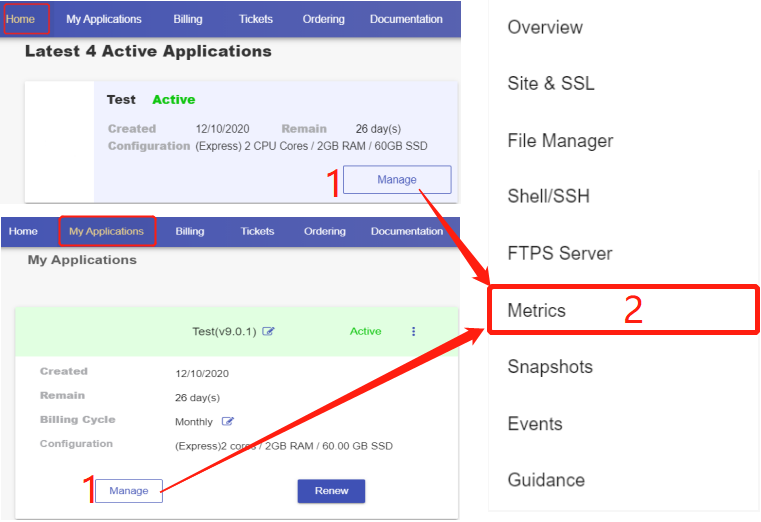Screen dimensions: 761x522
Task: Select Site & SSL menu entry
Action: coord(551,84)
